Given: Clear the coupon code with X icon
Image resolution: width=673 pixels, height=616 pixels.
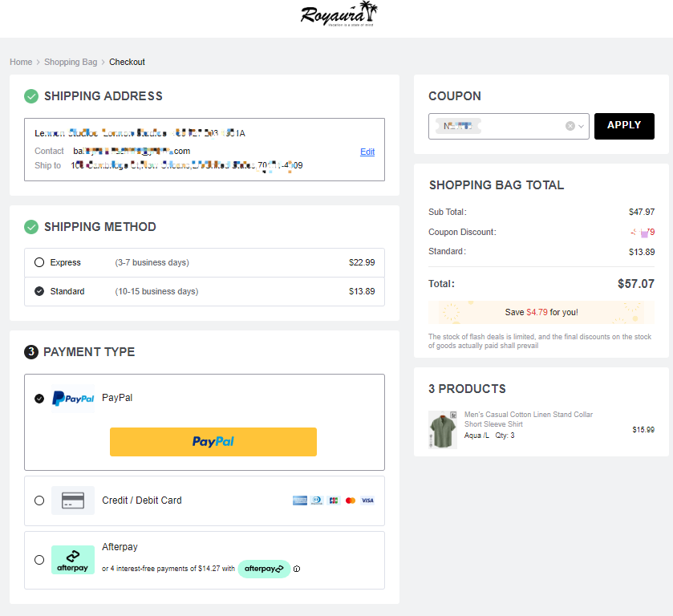Looking at the screenshot, I should 570,126.
